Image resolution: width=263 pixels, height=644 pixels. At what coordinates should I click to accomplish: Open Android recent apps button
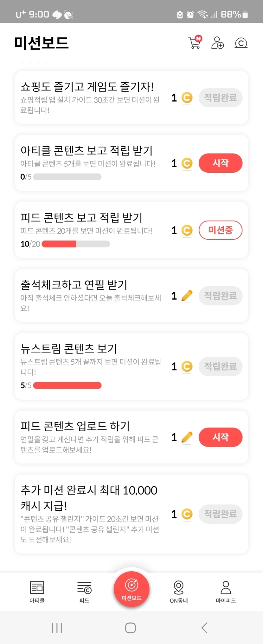57,627
